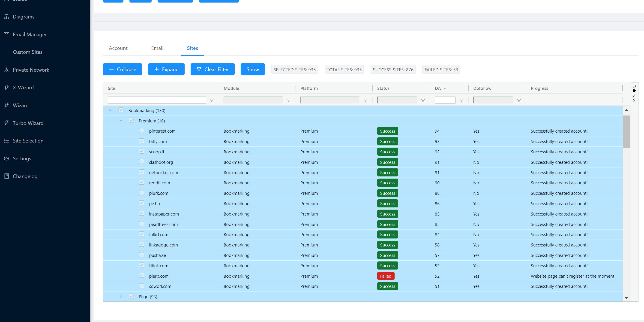
Task: Open the DA column filter icon
Action: 461,100
